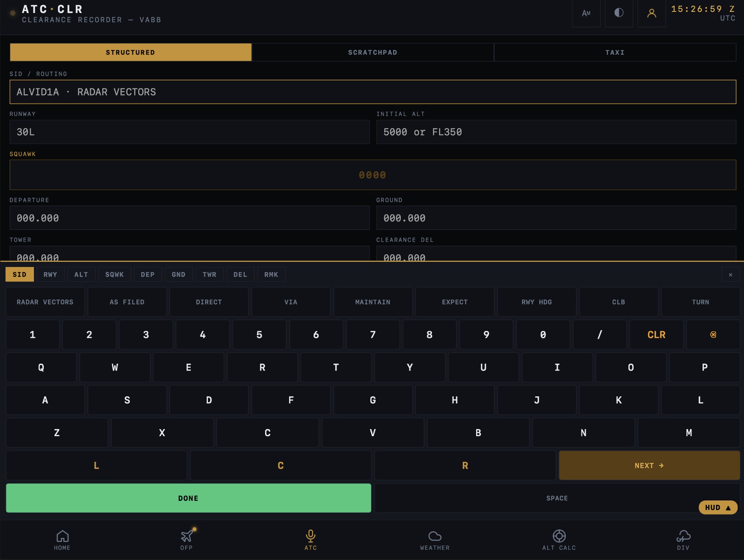
Task: Select the ALT keyboard field tab
Action: click(81, 274)
